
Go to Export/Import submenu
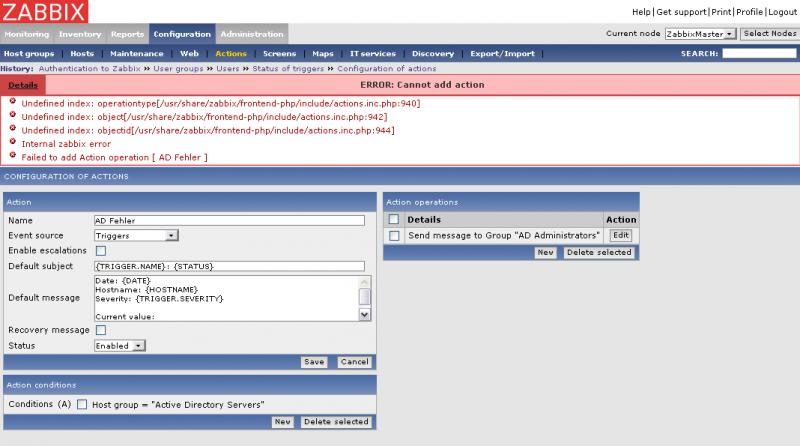point(503,54)
